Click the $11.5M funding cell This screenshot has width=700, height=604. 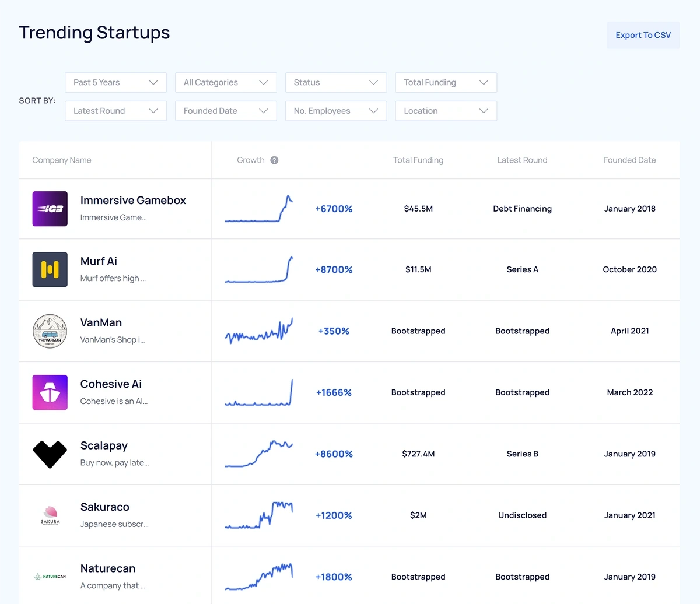[418, 270]
